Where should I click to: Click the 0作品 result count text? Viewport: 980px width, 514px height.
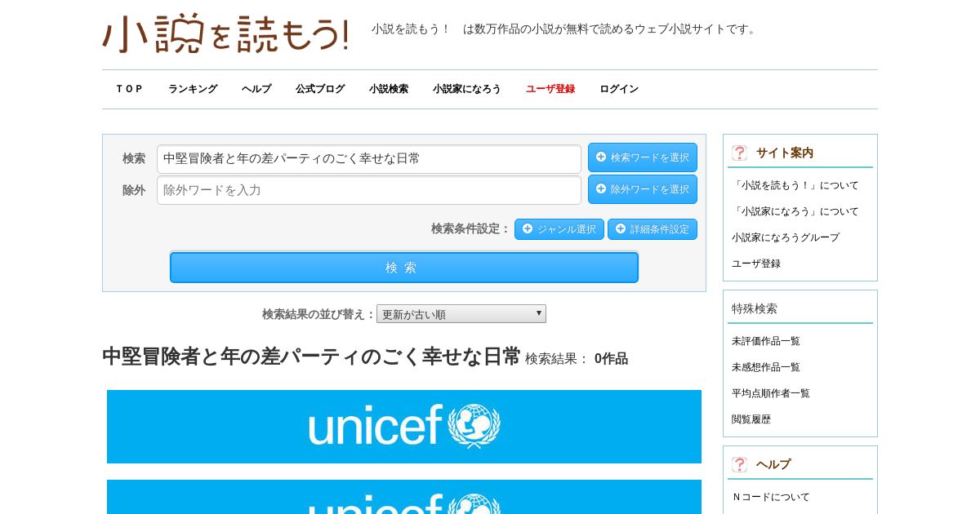[611, 359]
